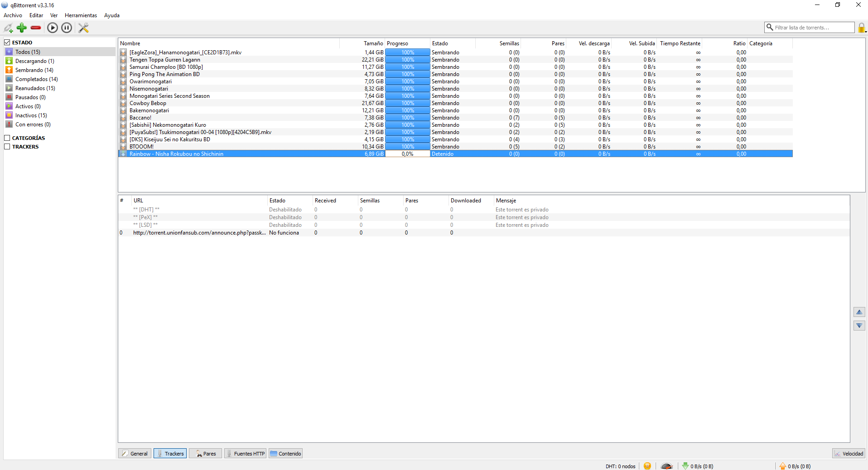Screen dimensions: 868x470
Task: Open the Velocidad graph tab
Action: coord(849,454)
